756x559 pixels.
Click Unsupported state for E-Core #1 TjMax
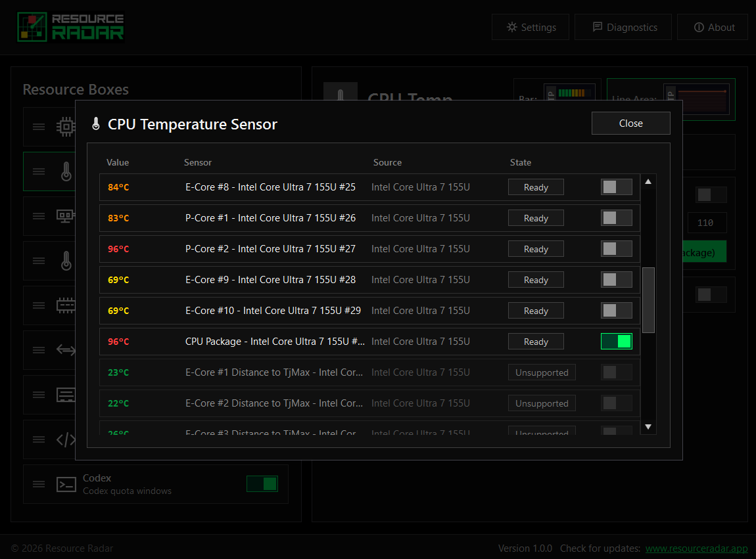click(x=542, y=372)
